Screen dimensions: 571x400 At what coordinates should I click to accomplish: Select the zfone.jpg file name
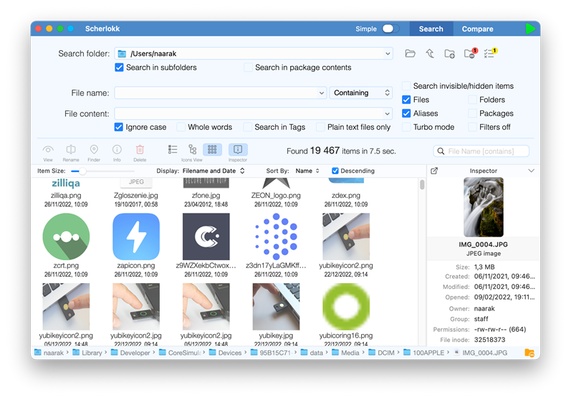click(x=206, y=196)
